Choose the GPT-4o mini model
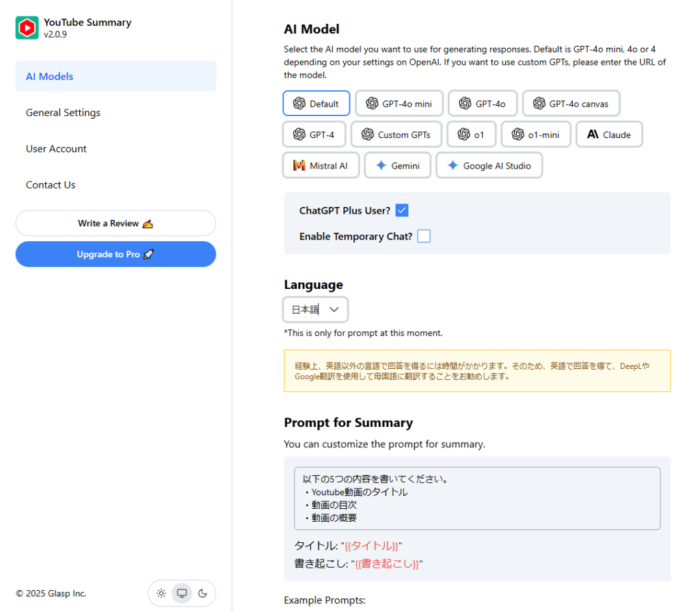Image resolution: width=700 pixels, height=612 pixels. pos(399,104)
